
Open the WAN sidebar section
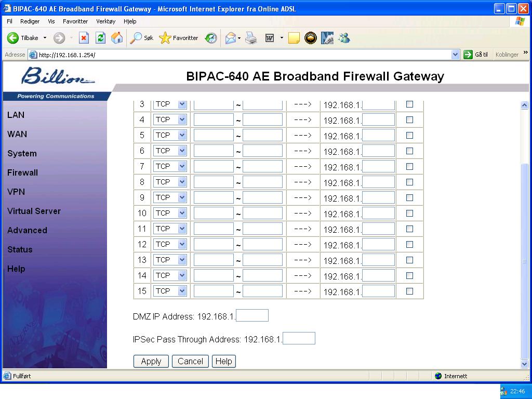coord(17,135)
